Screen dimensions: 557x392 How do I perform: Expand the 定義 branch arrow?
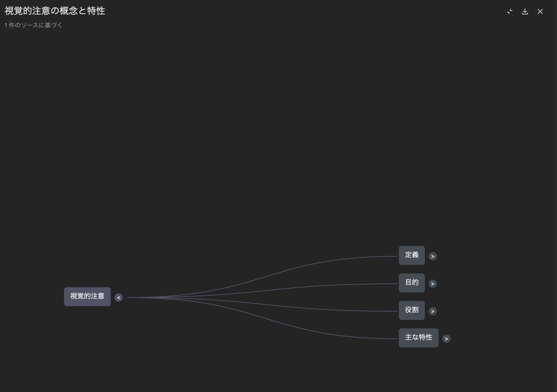433,256
